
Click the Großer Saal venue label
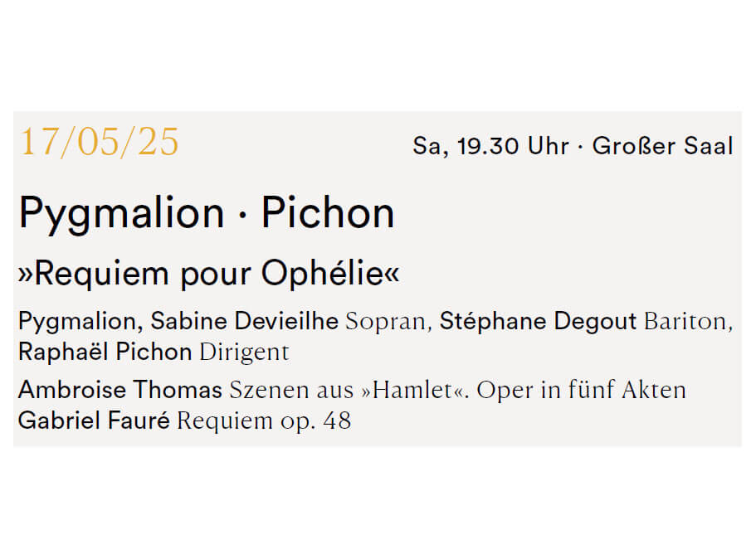coord(662,145)
